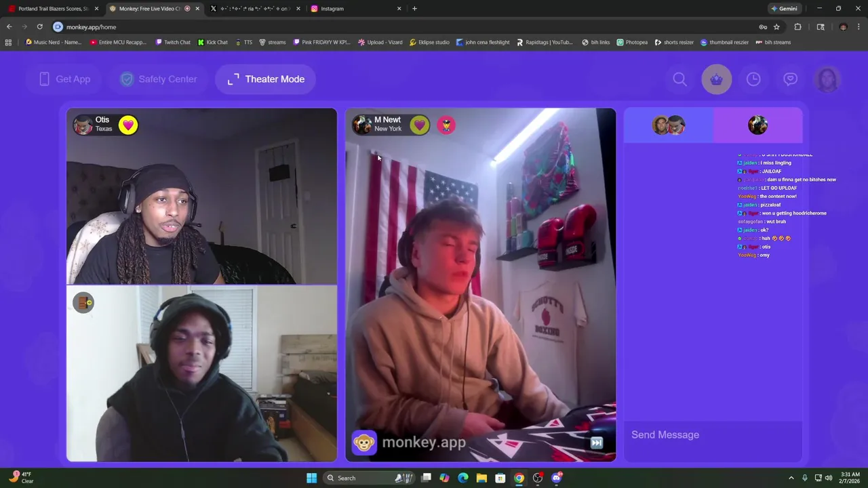This screenshot has height=488, width=868.
Task: Open the crown premium icon
Action: tap(717, 79)
